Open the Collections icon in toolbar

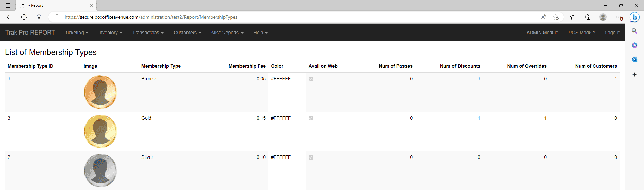[x=588, y=17]
